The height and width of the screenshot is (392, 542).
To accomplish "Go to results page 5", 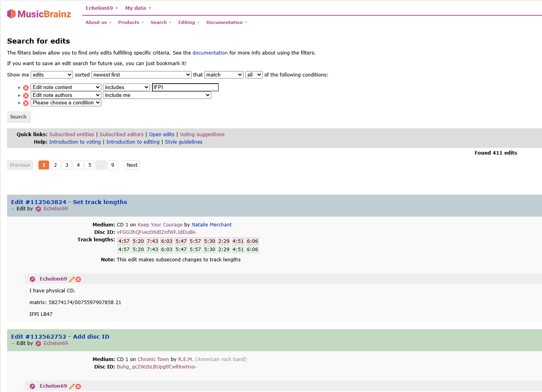I will [90, 165].
